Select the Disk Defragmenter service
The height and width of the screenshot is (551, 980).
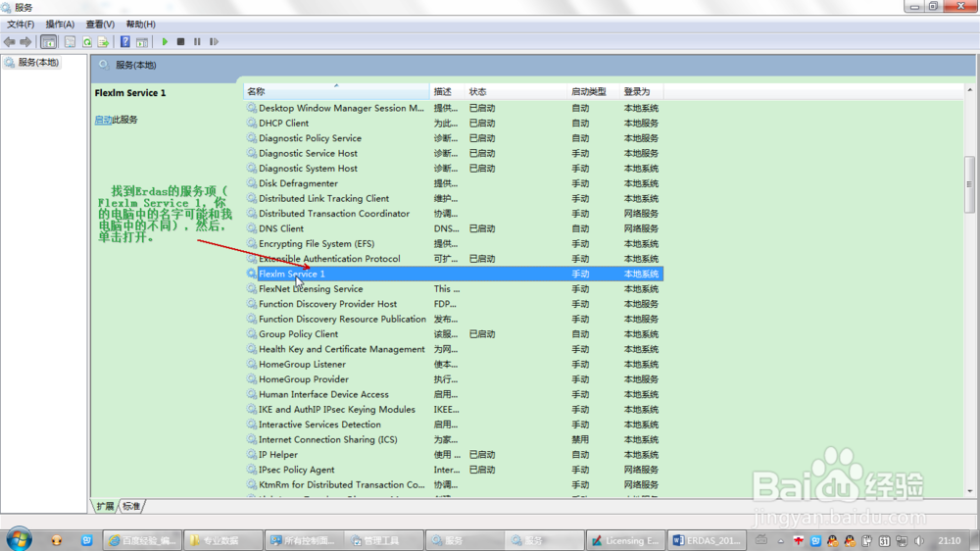pos(454,183)
